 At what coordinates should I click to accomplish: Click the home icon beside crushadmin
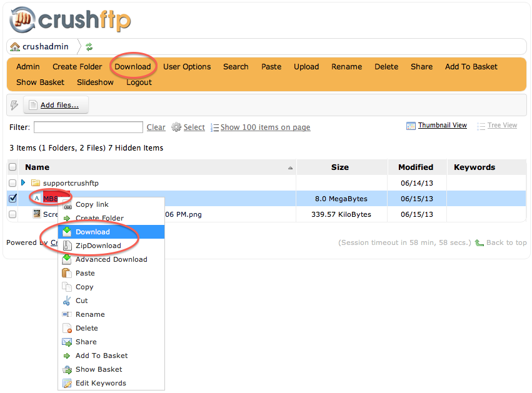pos(15,47)
